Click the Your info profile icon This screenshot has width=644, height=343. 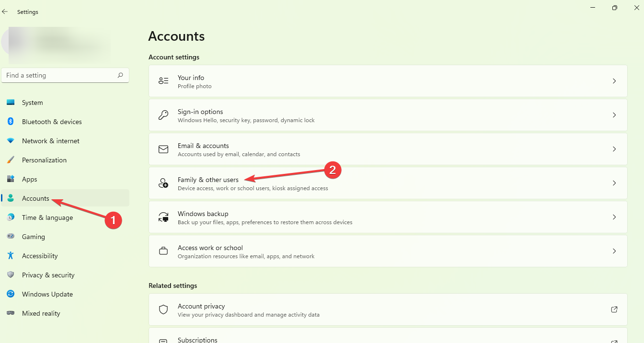[x=163, y=81]
